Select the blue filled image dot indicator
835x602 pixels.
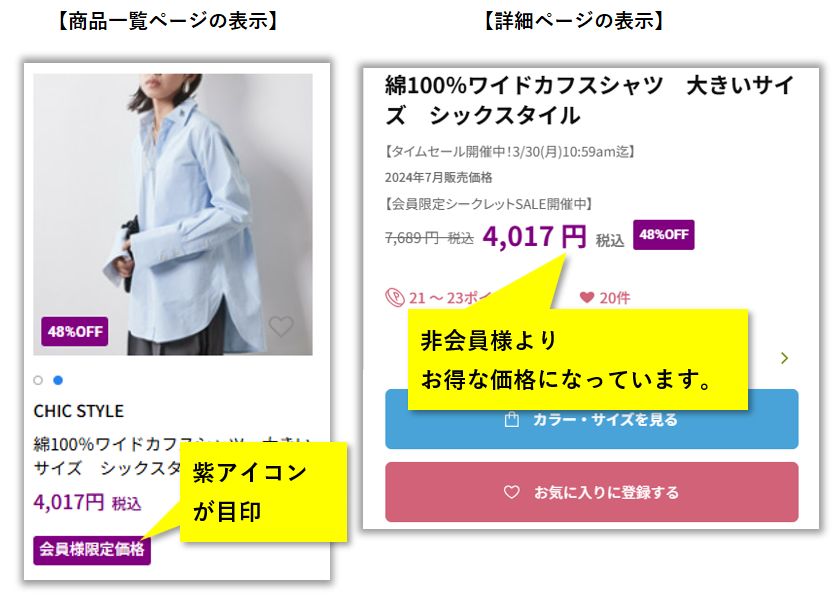tap(58, 380)
